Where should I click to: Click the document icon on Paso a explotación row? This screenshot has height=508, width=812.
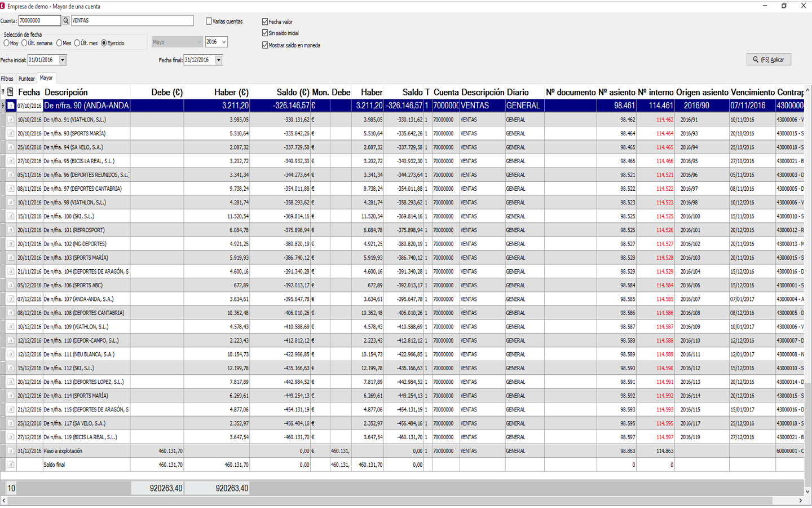pyautogui.click(x=10, y=451)
